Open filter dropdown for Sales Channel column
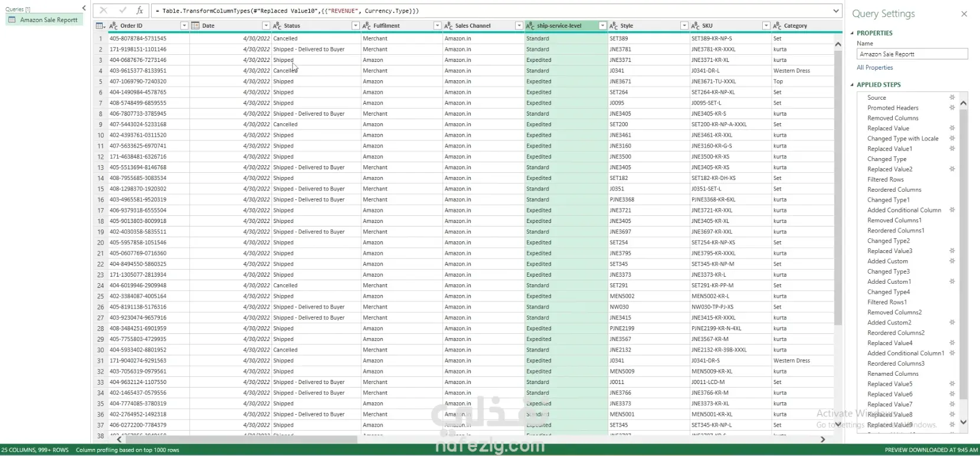 point(519,26)
